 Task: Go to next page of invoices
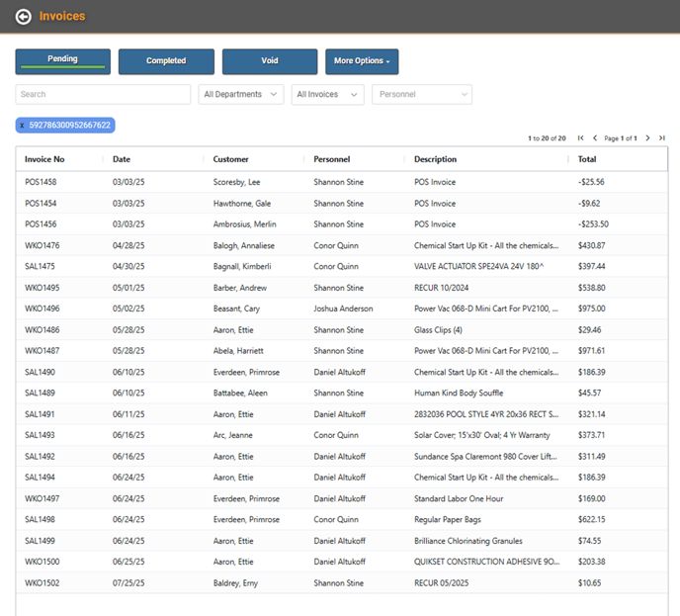pos(647,138)
